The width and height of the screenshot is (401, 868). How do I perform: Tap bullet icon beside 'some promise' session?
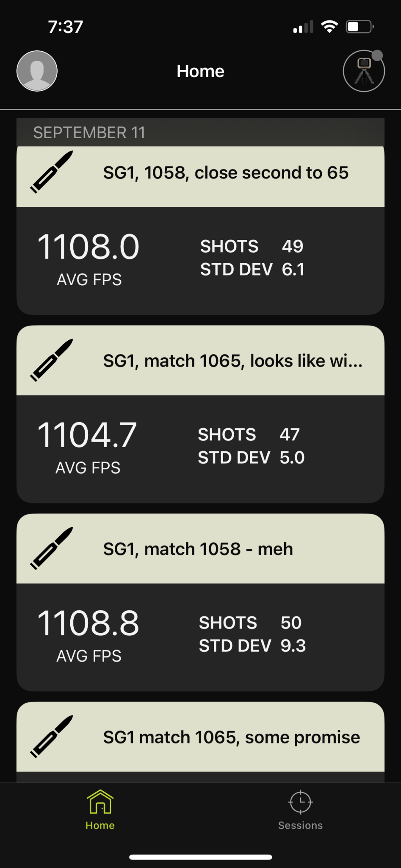point(52,737)
